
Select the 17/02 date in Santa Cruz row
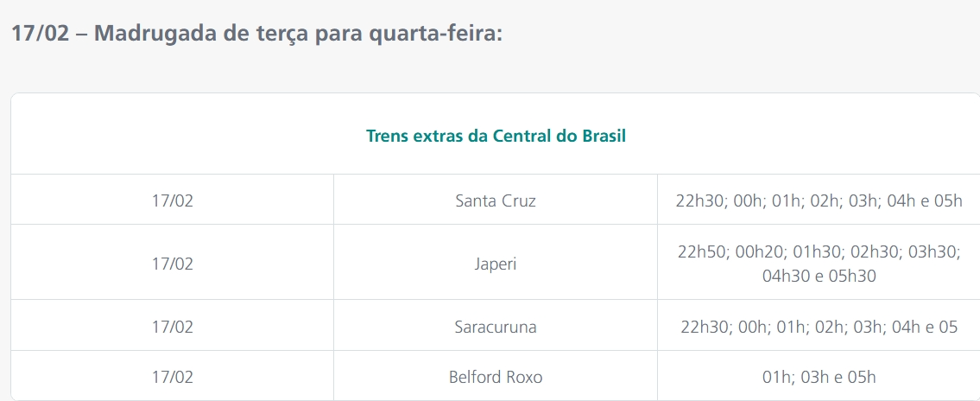coord(172,200)
